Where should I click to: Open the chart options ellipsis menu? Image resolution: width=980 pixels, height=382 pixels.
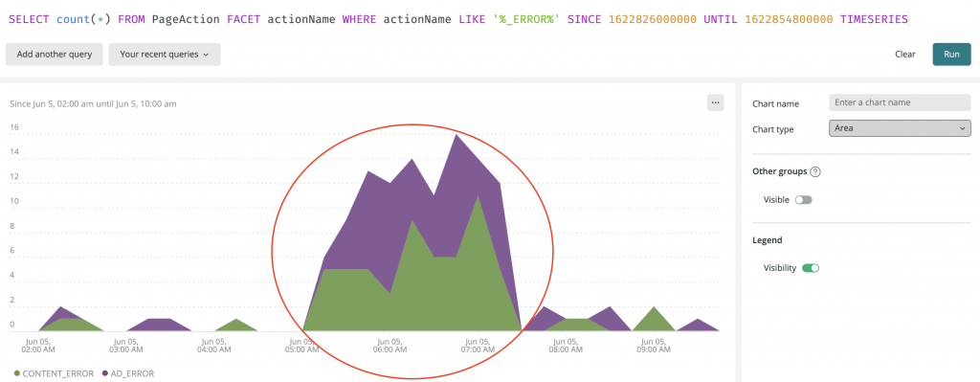tap(716, 102)
